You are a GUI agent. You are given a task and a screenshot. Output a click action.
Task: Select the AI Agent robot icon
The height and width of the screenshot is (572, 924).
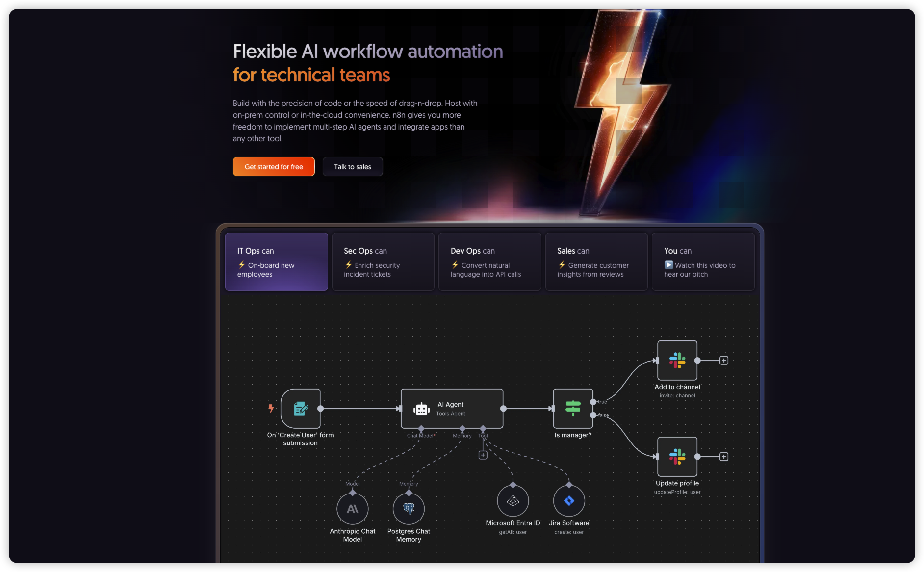(x=421, y=409)
